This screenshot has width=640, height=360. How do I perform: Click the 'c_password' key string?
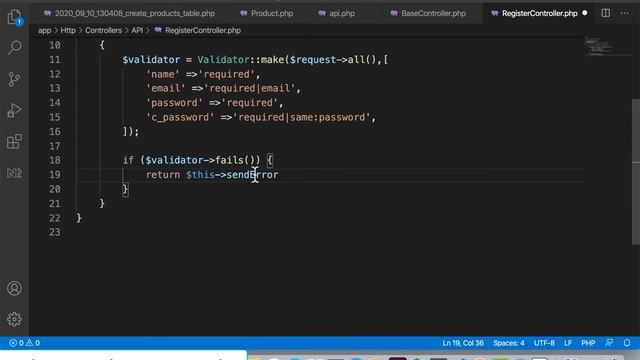(180, 117)
